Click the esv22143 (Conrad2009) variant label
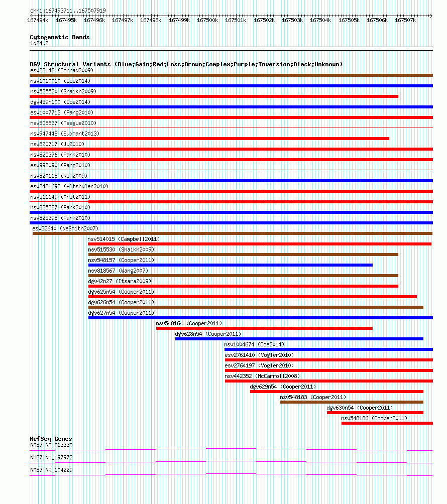447x504 pixels. pyautogui.click(x=62, y=70)
